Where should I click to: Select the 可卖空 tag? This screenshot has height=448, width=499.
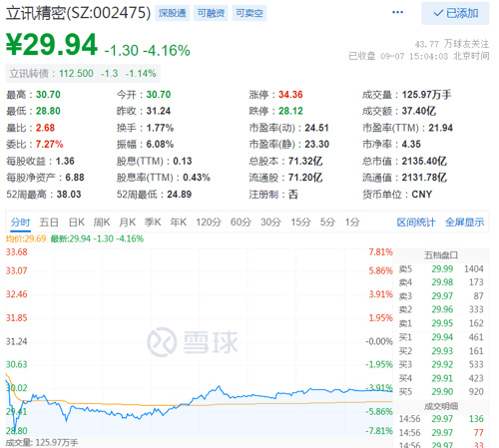tap(249, 13)
